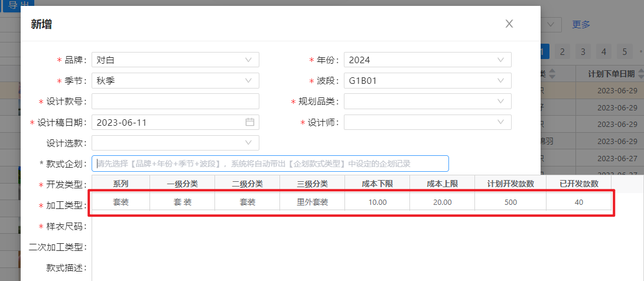Go to page 3 in pagination

click(583, 51)
